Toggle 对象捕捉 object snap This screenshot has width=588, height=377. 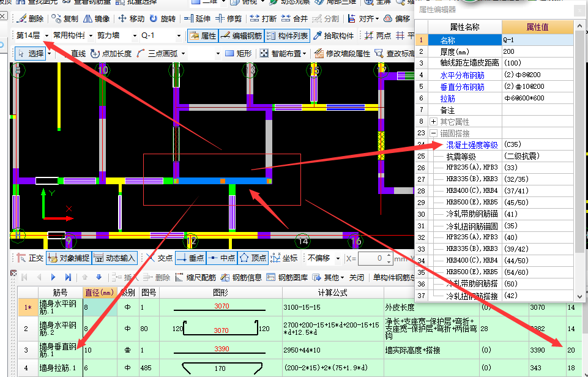[69, 258]
